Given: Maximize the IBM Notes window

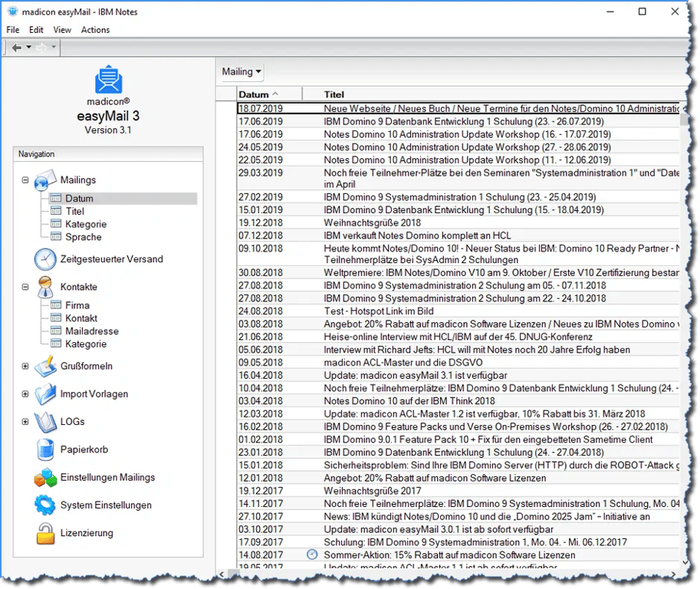Looking at the screenshot, I should (x=642, y=12).
